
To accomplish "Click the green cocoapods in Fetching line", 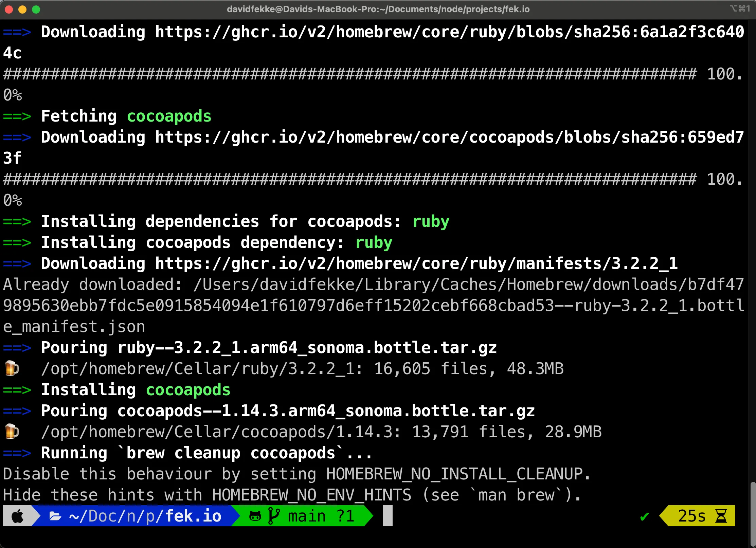I will pyautogui.click(x=169, y=116).
